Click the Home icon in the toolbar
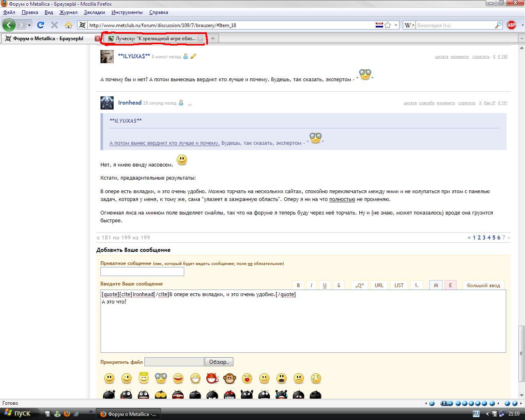Screen dimensions: 525x420 68,25
